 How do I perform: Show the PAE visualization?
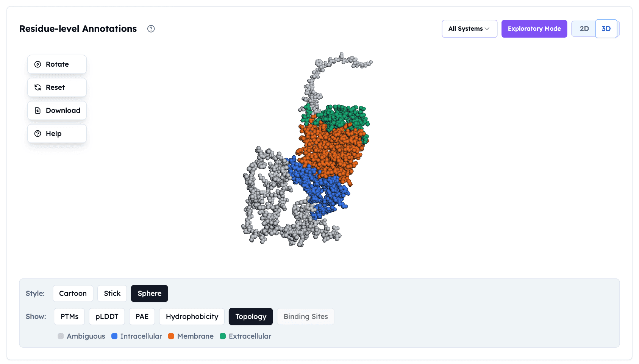click(x=142, y=316)
